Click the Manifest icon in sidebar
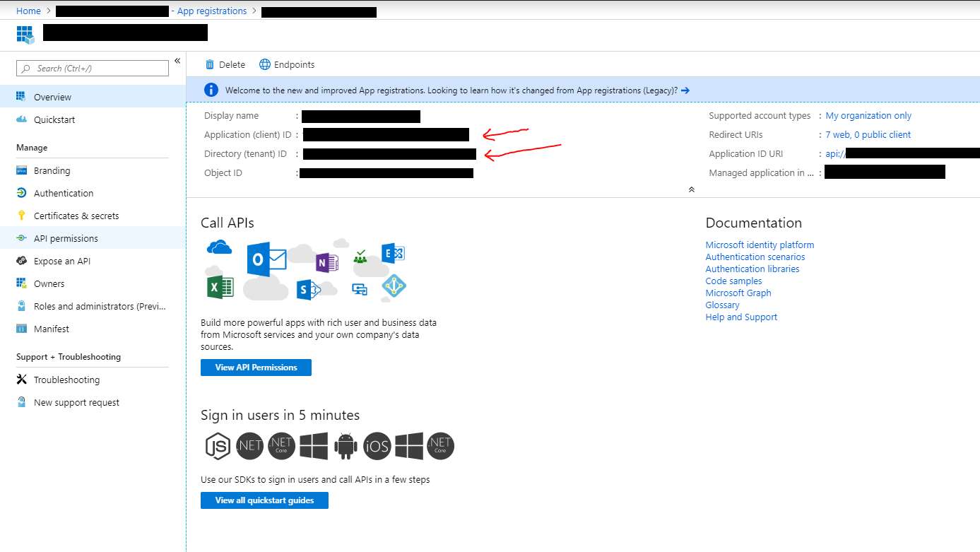This screenshot has height=552, width=980. point(21,329)
